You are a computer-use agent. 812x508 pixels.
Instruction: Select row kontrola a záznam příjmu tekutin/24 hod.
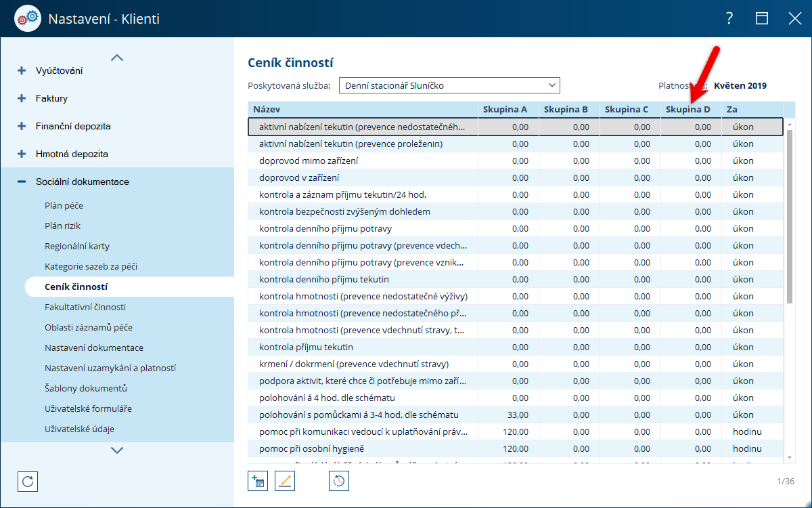coord(516,195)
